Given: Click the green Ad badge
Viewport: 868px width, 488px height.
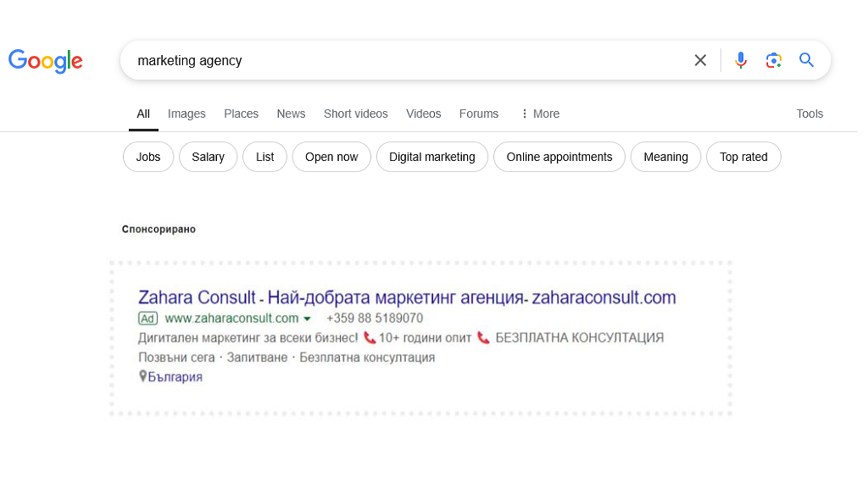Looking at the screenshot, I should point(148,319).
